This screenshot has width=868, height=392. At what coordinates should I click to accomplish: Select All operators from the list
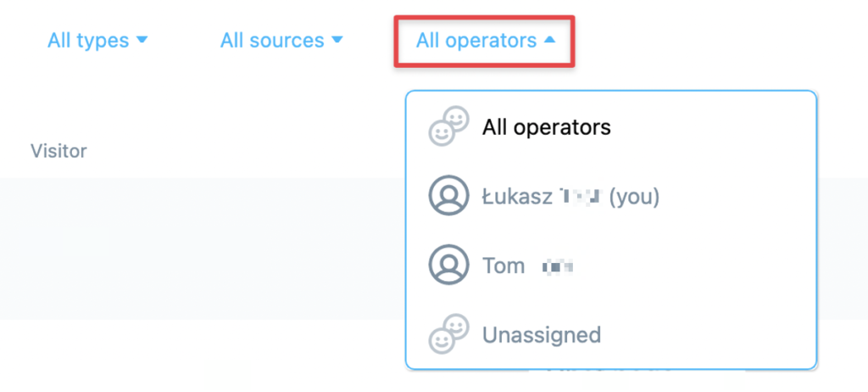(x=611, y=127)
